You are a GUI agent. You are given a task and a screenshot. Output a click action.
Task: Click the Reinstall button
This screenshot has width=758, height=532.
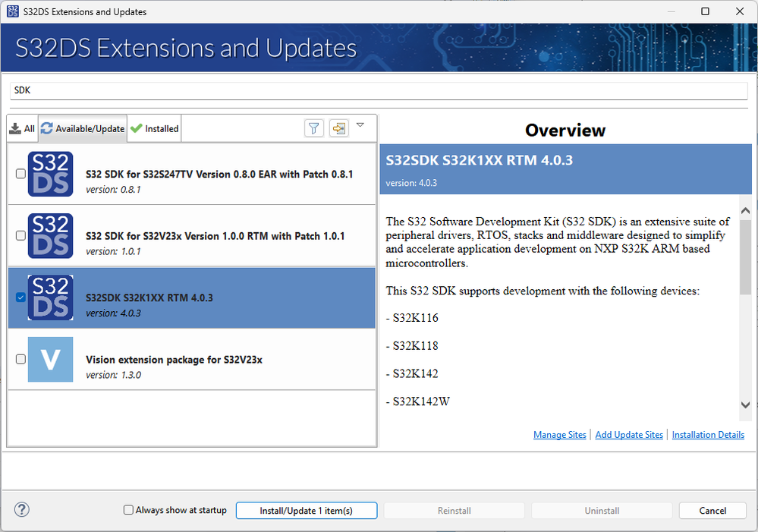454,510
